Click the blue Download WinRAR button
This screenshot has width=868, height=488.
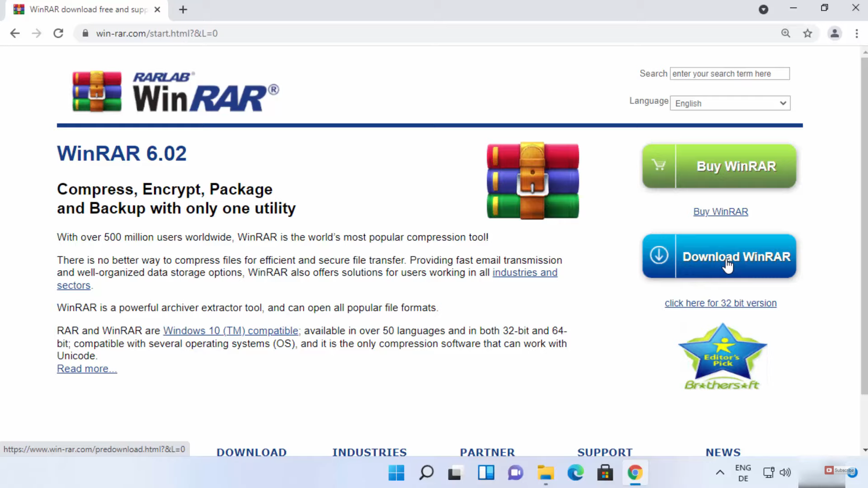pyautogui.click(x=719, y=256)
